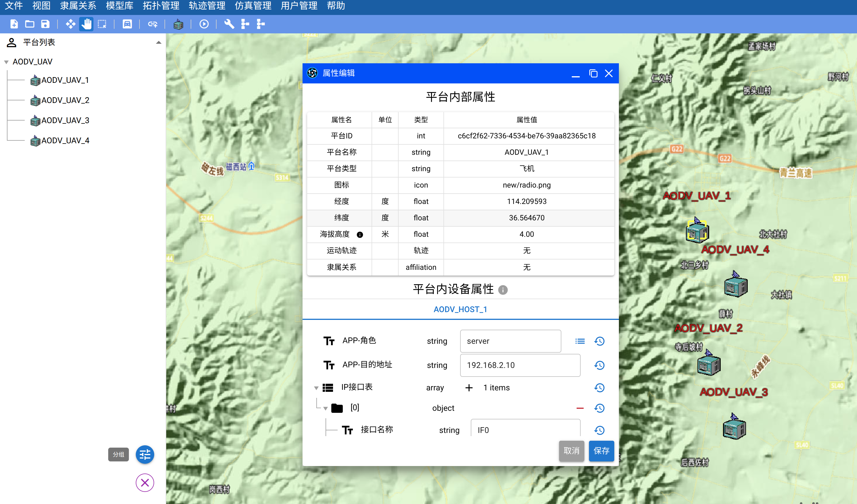The image size is (857, 504).
Task: Click the new file toolbar icon
Action: click(14, 24)
